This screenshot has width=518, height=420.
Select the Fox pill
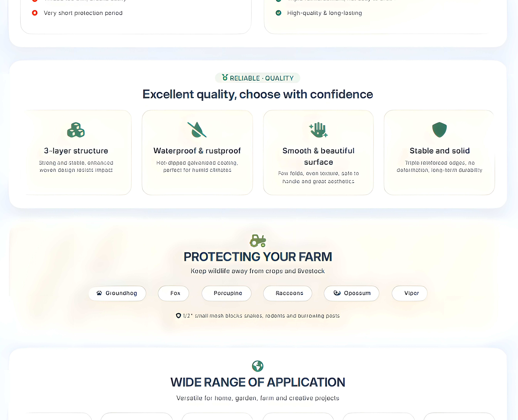click(173, 293)
